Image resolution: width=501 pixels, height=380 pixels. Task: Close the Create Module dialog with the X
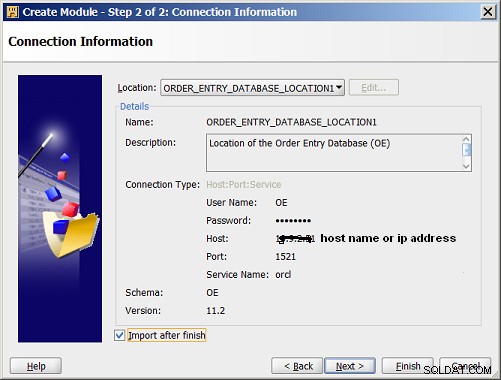pyautogui.click(x=488, y=12)
